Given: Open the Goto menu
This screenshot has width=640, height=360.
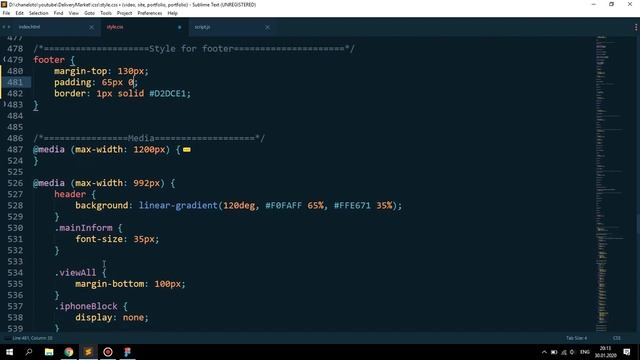Looking at the screenshot, I should (x=89, y=13).
